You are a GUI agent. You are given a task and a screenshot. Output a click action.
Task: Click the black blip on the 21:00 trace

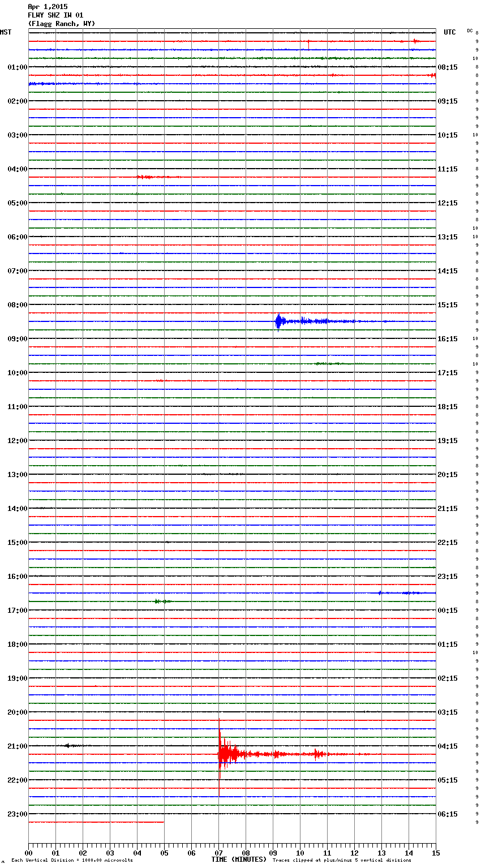pyautogui.click(x=68, y=746)
